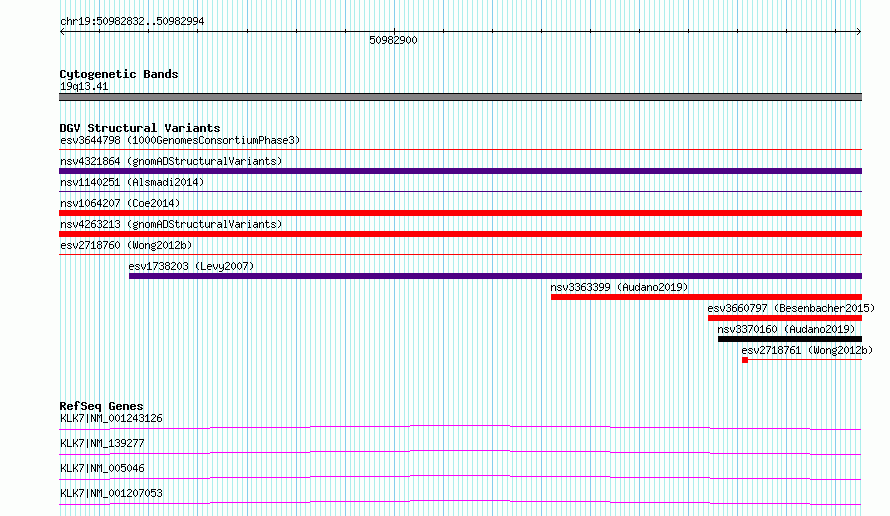Open transcript KLK7|NM_001207053
890x516 pixels.
click(x=111, y=493)
